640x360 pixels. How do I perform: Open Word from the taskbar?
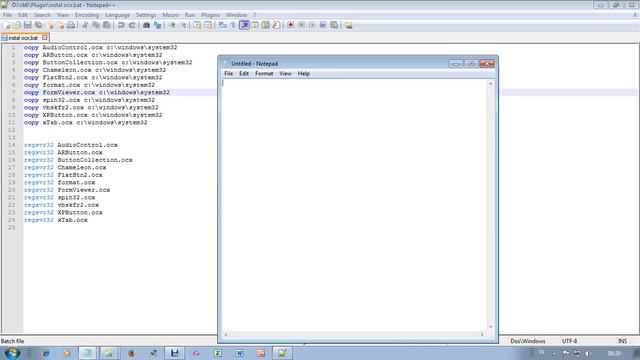pyautogui.click(x=239, y=353)
